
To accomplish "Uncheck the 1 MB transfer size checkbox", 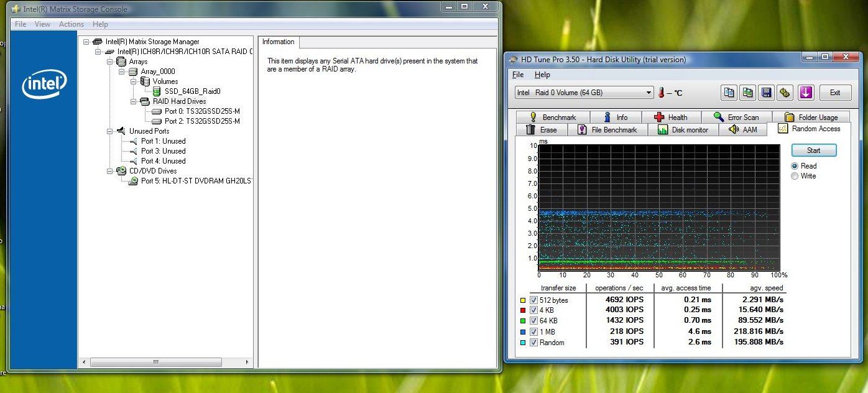I will pos(533,331).
